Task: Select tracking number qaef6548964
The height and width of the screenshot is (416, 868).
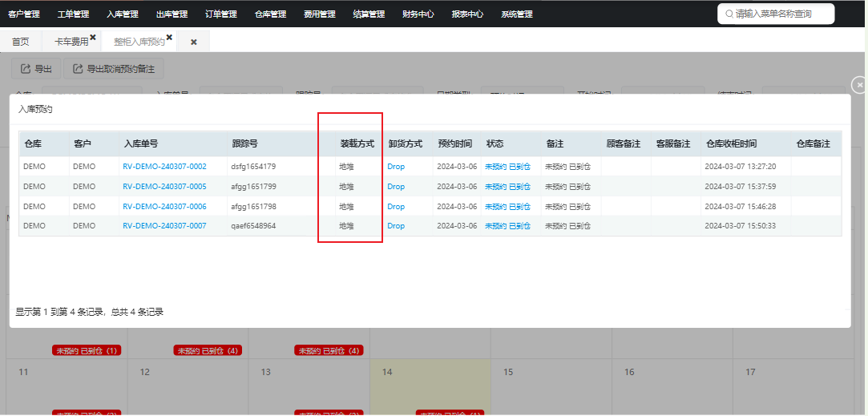Action: pos(253,226)
